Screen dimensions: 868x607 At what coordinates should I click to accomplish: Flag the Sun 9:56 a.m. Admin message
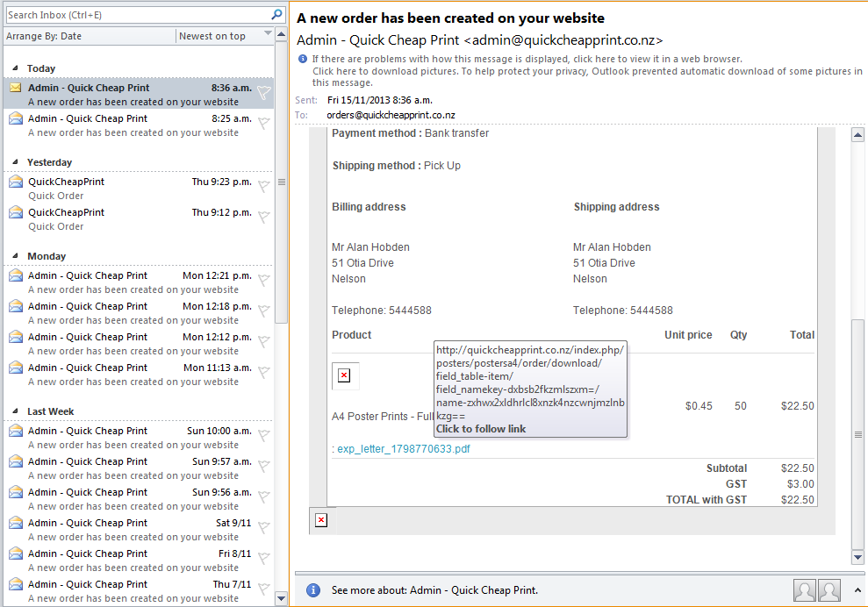264,496
